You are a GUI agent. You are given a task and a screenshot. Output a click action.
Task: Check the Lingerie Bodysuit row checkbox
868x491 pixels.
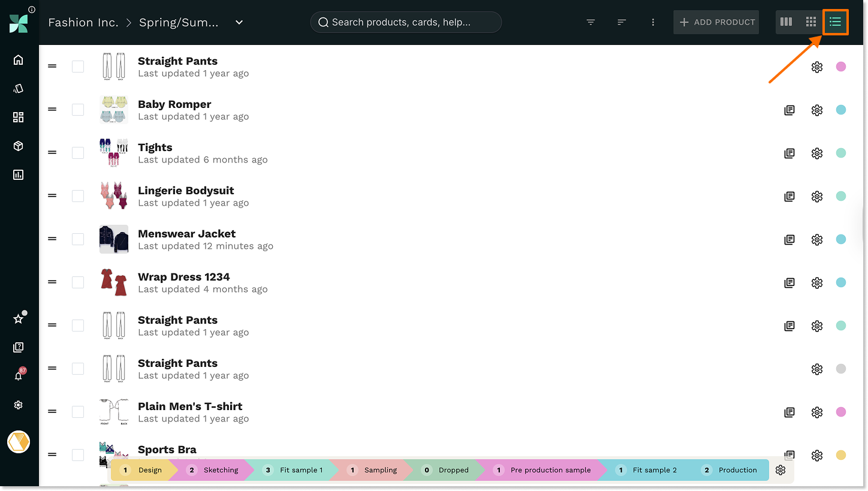click(x=78, y=196)
